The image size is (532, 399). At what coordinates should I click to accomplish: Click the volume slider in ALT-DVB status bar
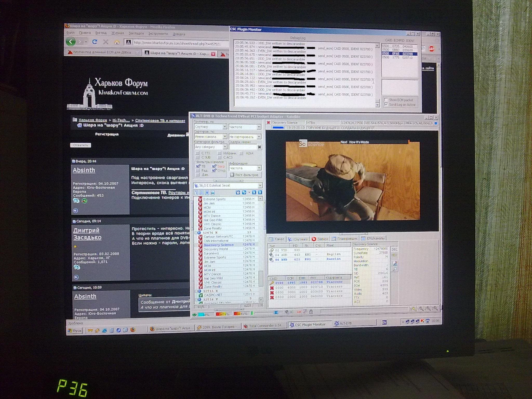tap(276, 312)
